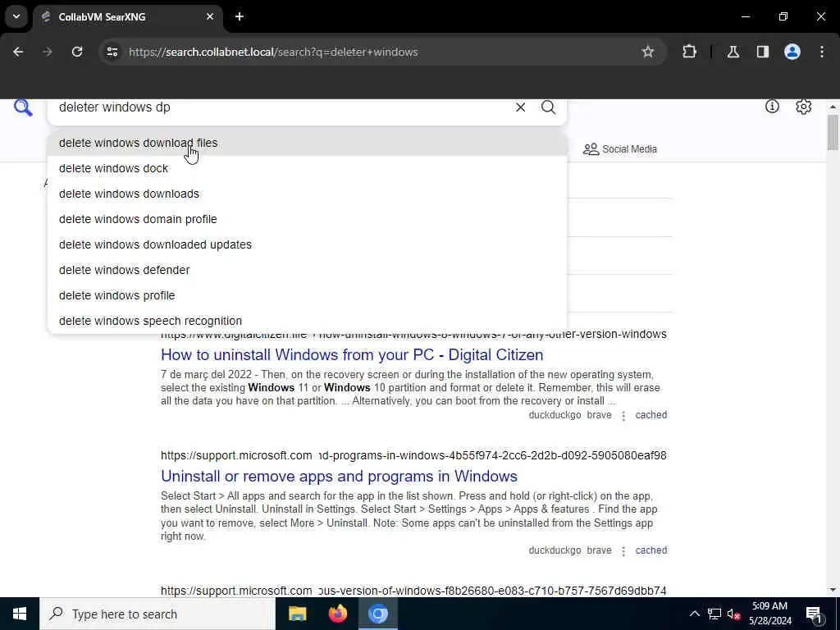Open the notification center icon
The height and width of the screenshot is (630, 840).
pyautogui.click(x=815, y=614)
